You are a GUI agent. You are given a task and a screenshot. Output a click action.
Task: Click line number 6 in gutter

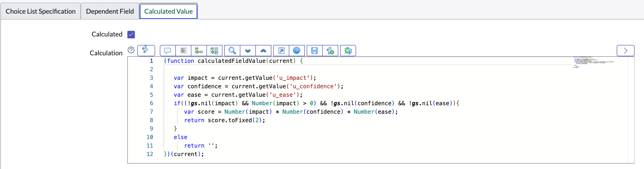(152, 103)
